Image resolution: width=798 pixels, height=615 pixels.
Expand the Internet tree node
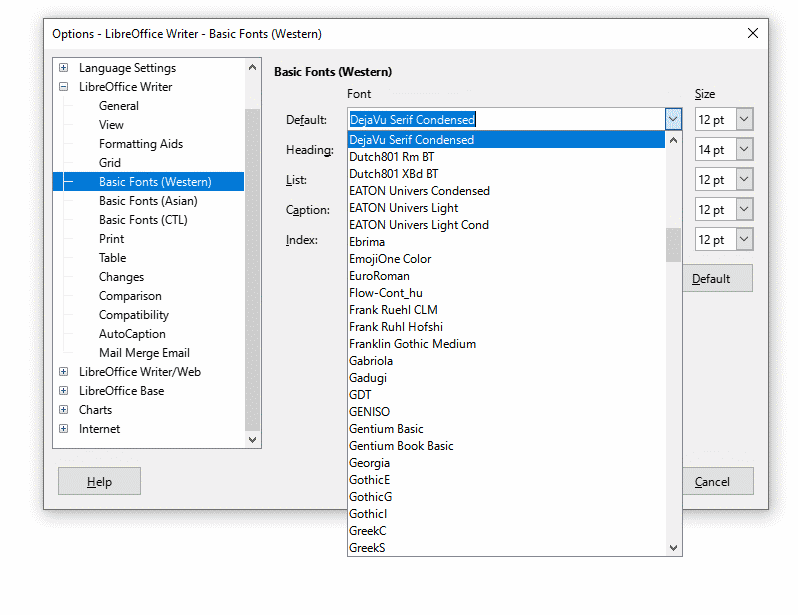(x=64, y=429)
